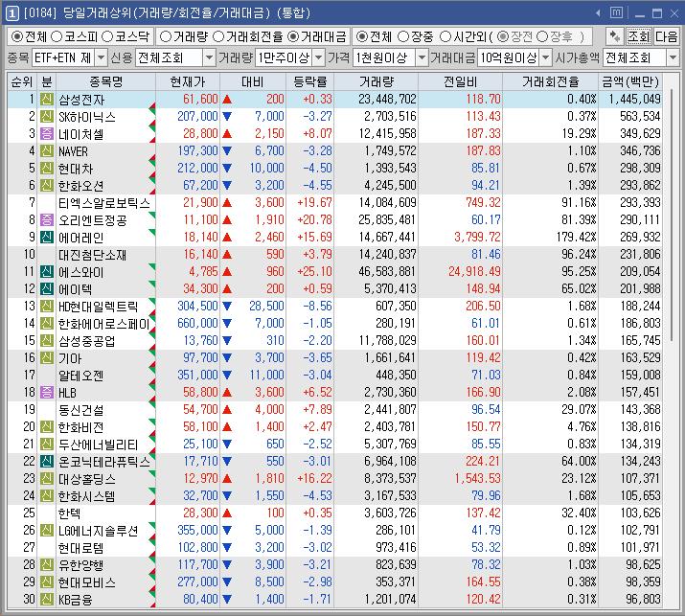Image resolution: width=685 pixels, height=616 pixels.
Task: Click the 두산에너빌리티 stock name
Action: tap(99, 445)
